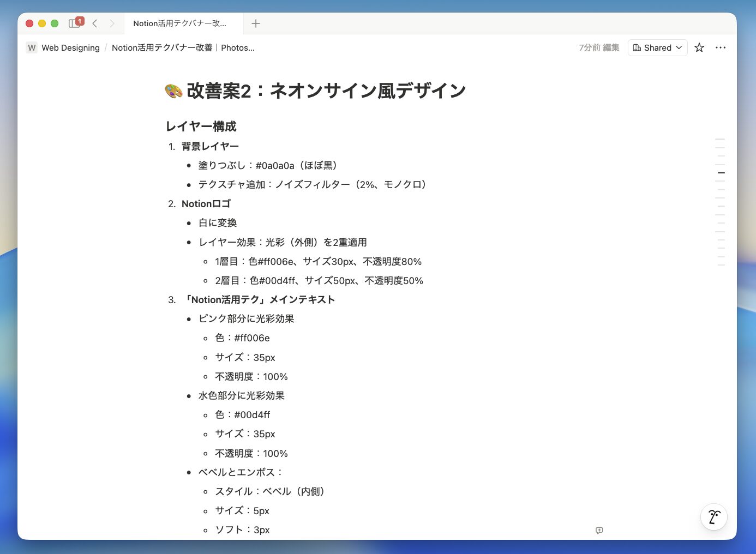Toggle the sidebar panel icon
The width and height of the screenshot is (756, 554).
pos(74,23)
